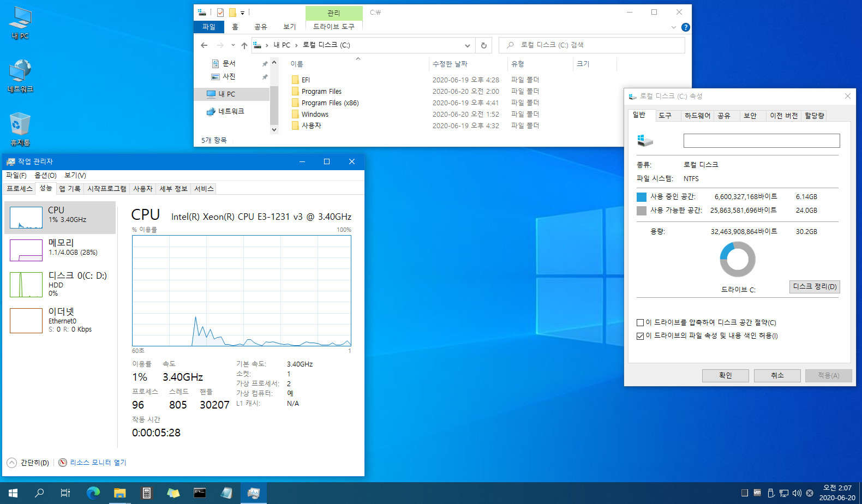Open the customize quick access toolbar dropdown
This screenshot has height=504, width=862.
pos(242,12)
